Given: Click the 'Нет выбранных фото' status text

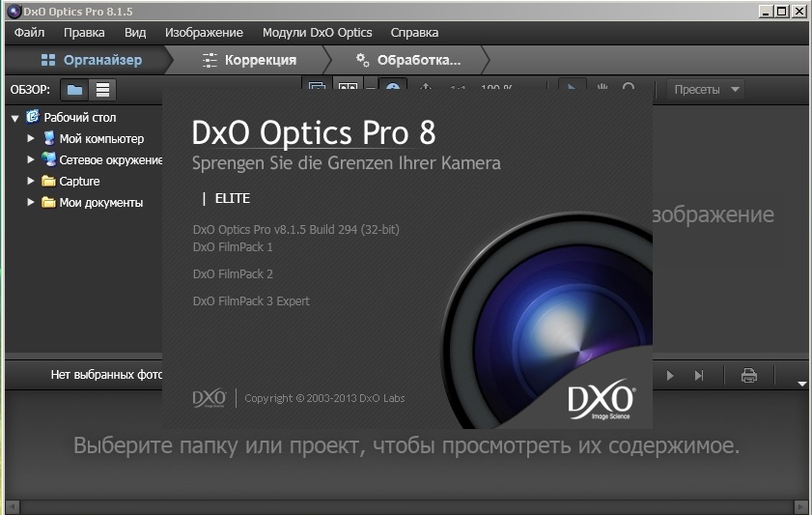Looking at the screenshot, I should (x=106, y=375).
